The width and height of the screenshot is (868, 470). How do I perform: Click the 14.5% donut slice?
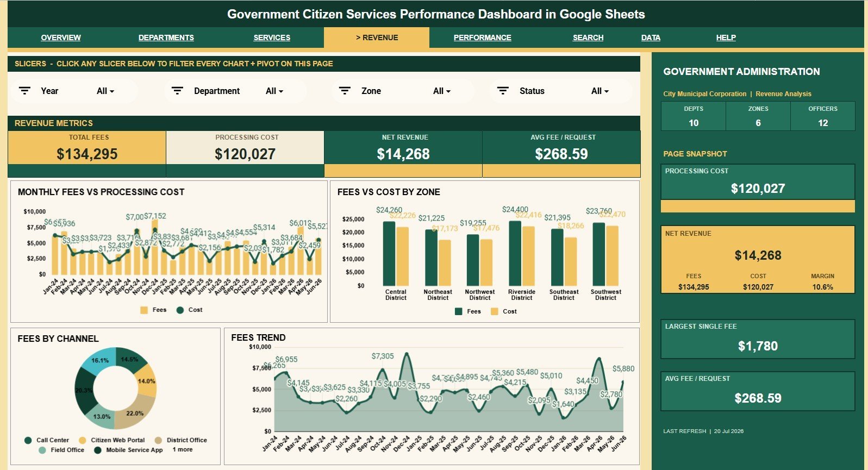click(x=130, y=359)
